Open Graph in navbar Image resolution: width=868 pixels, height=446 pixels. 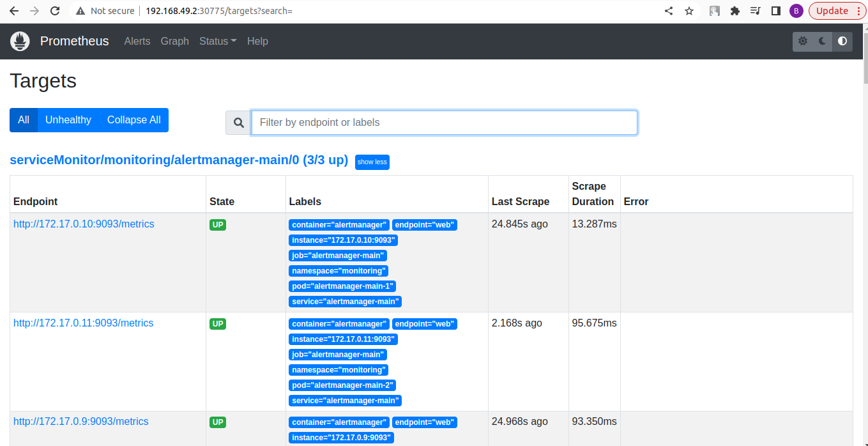click(x=175, y=41)
